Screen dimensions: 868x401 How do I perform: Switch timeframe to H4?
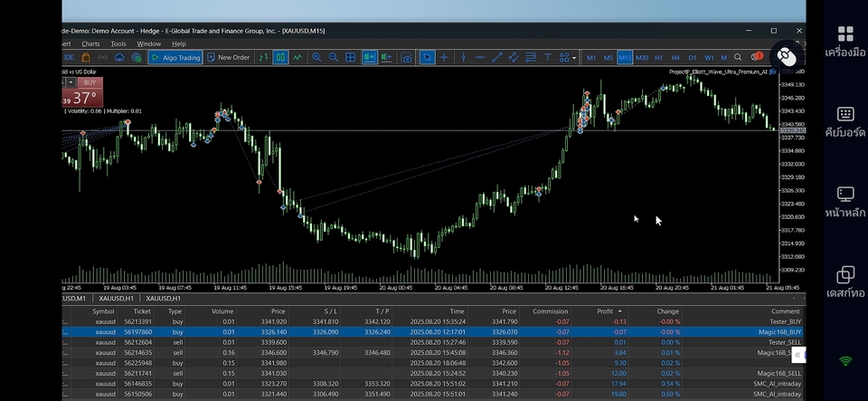[x=675, y=57]
